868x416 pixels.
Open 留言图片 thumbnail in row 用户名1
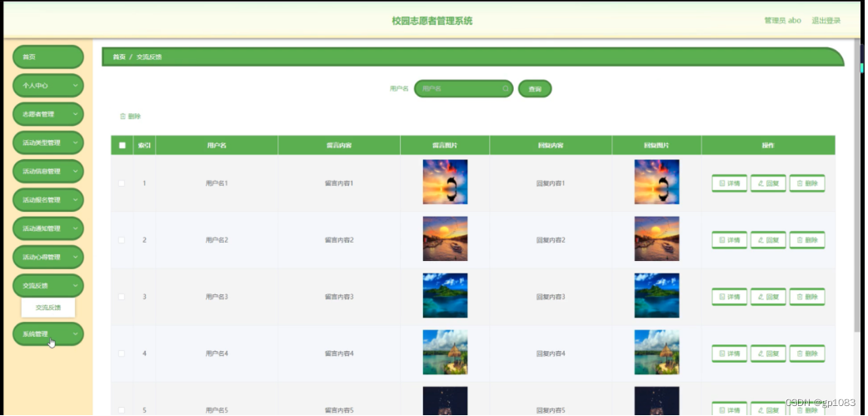coord(445,182)
